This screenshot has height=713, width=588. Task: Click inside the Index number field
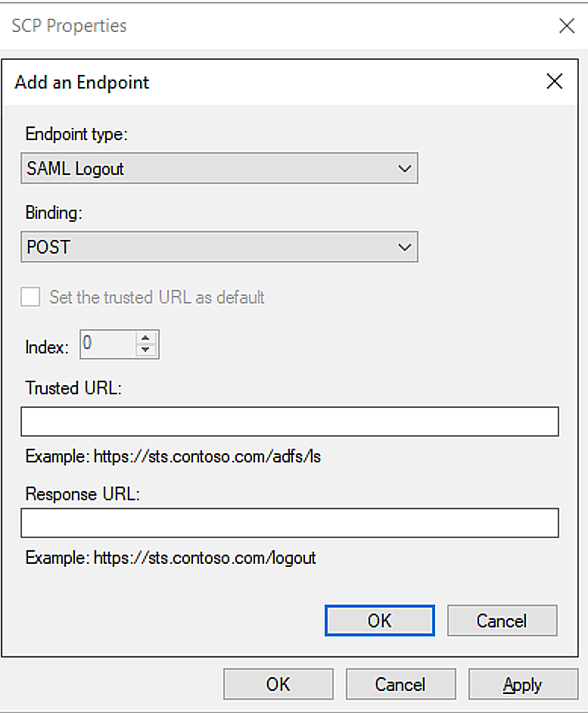click(108, 344)
